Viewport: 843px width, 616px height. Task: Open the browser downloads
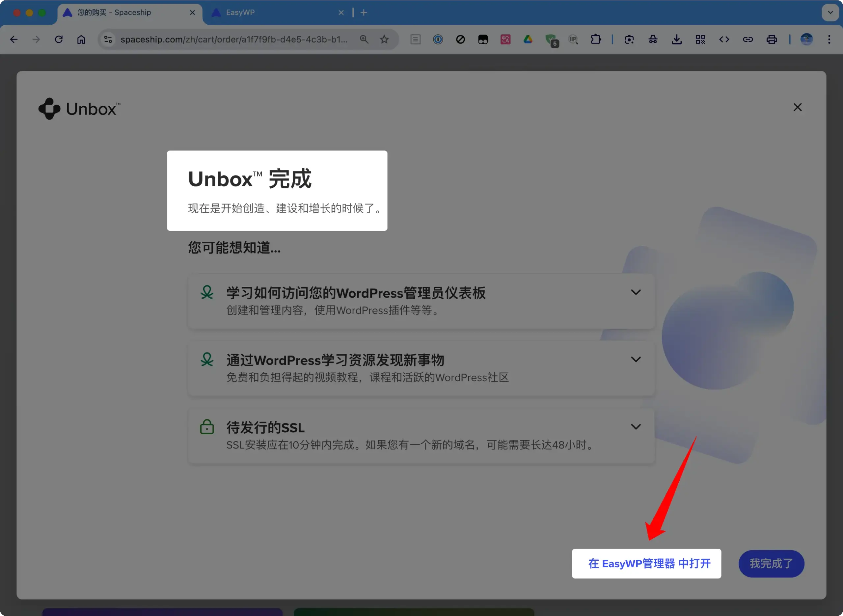point(677,40)
